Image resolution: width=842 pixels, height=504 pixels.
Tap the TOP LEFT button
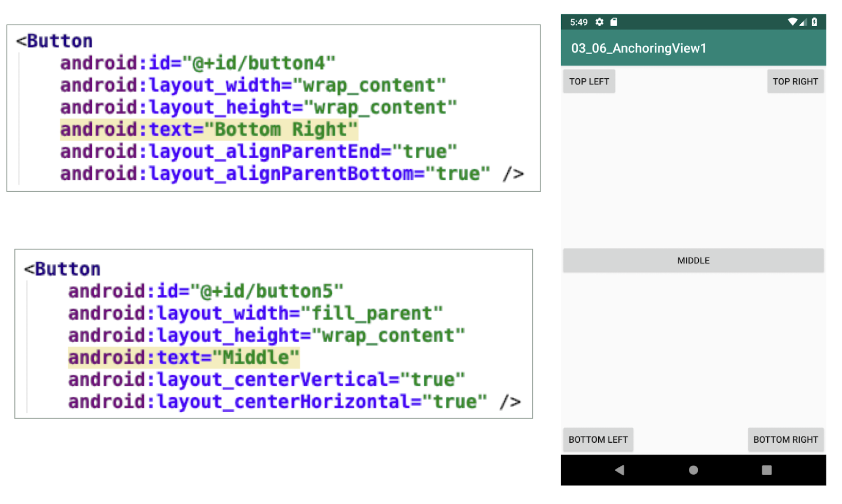pos(589,81)
